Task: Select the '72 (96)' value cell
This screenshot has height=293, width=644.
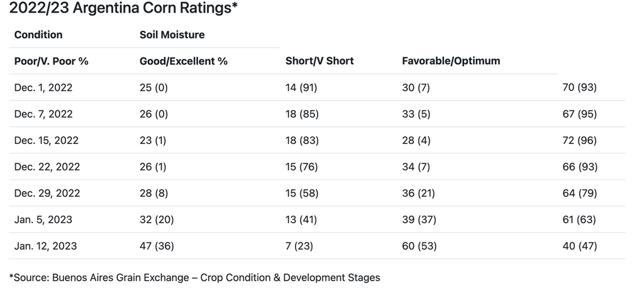Action: click(x=579, y=140)
